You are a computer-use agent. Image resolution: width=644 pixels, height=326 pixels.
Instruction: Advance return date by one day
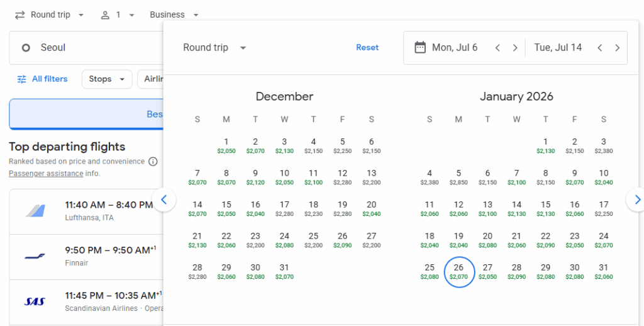[618, 48]
